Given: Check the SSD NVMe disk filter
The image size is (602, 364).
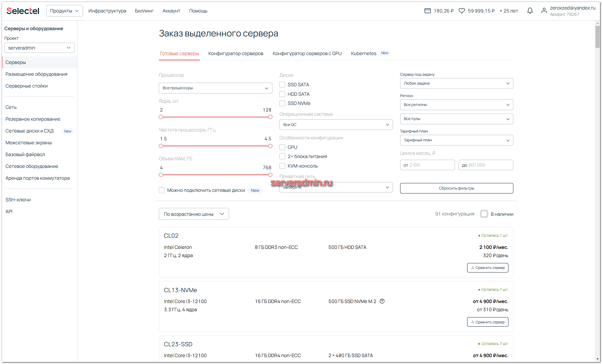Looking at the screenshot, I should click(282, 103).
